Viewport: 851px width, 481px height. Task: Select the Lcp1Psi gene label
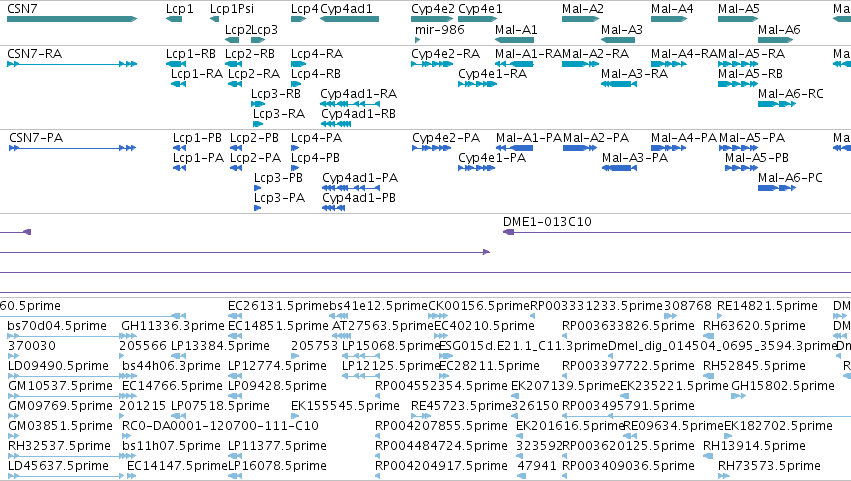232,9
